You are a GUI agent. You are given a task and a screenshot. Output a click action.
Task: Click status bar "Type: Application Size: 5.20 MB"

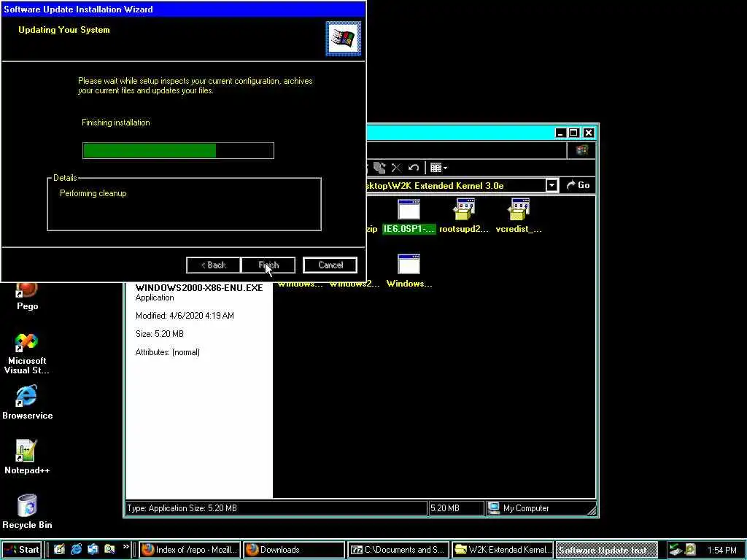pos(182,508)
